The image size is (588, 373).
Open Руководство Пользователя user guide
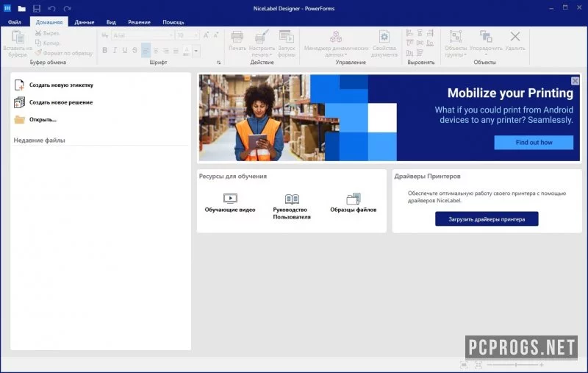292,207
